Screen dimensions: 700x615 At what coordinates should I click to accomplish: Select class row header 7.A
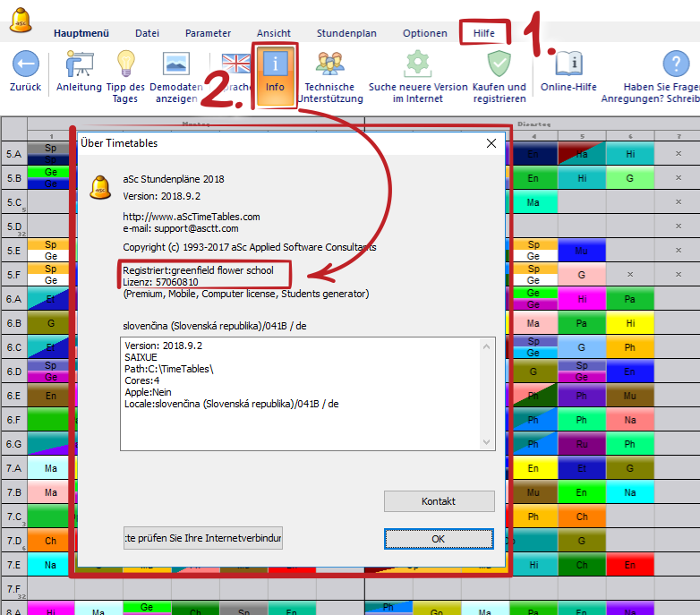click(14, 468)
